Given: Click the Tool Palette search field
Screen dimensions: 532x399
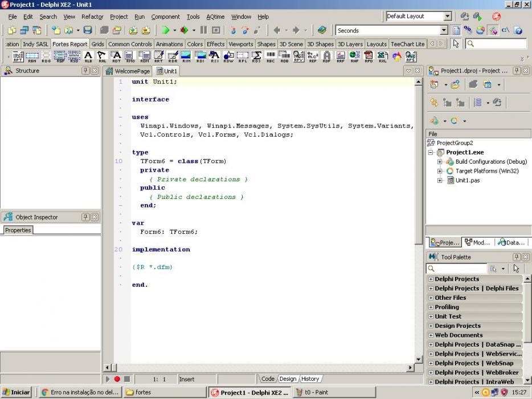Looking at the screenshot, I should [x=457, y=268].
